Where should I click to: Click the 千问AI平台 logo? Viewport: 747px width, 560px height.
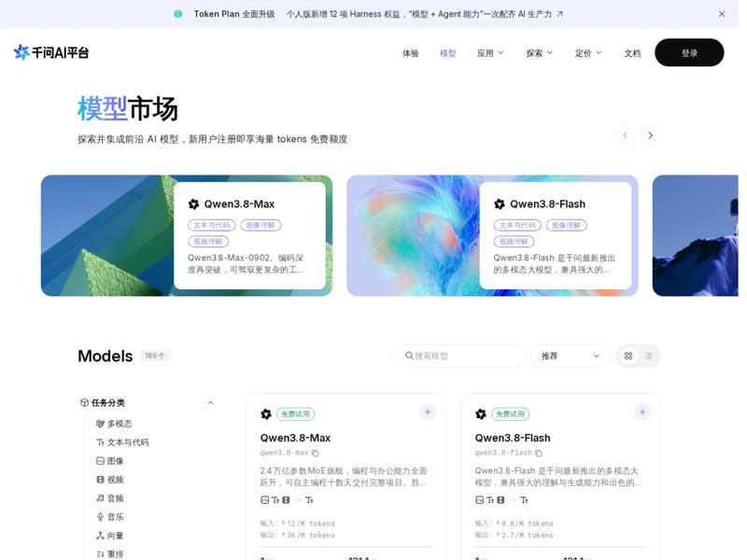(x=51, y=52)
